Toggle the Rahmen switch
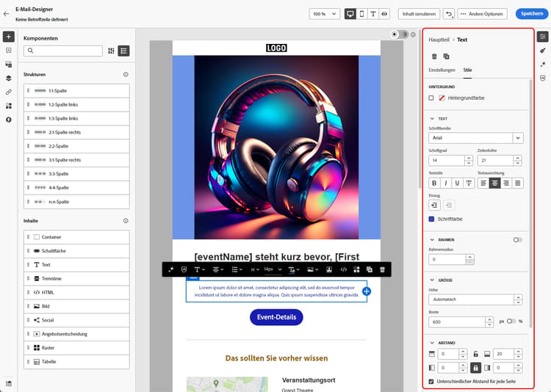This screenshot has height=392, width=551. [517, 239]
